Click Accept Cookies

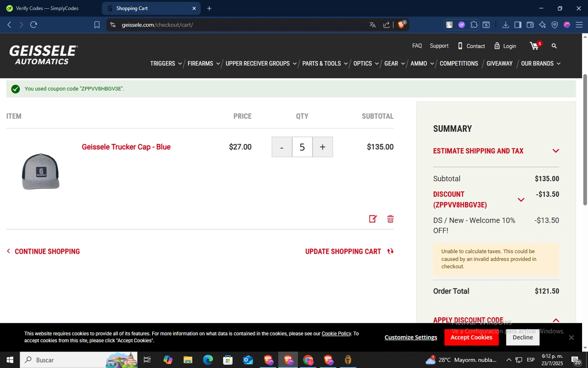coord(471,337)
